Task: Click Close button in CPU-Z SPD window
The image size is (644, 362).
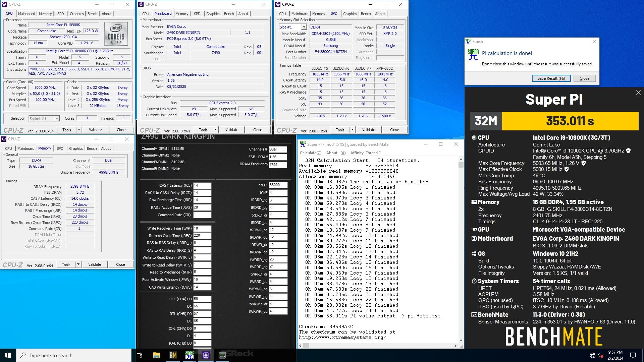Action: coord(394,130)
